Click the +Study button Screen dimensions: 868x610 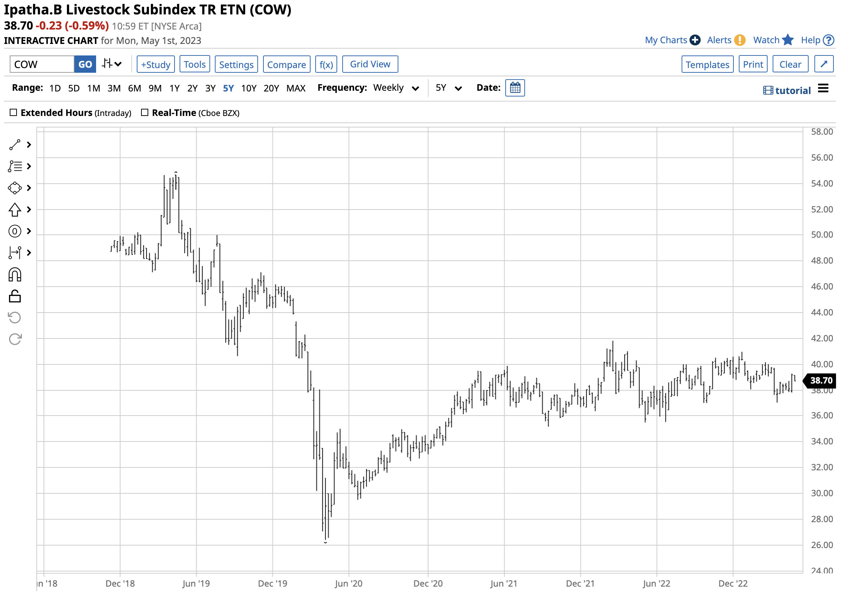coord(155,65)
